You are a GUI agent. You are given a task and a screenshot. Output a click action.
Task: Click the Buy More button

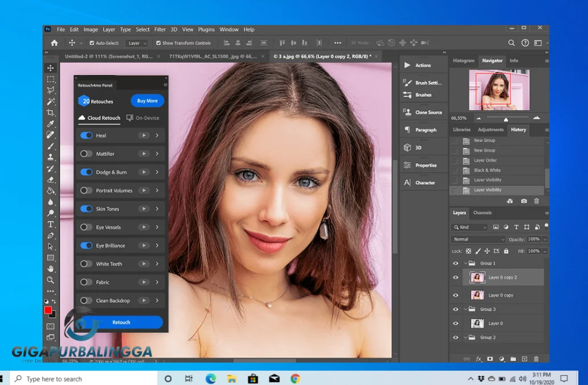pyautogui.click(x=147, y=101)
